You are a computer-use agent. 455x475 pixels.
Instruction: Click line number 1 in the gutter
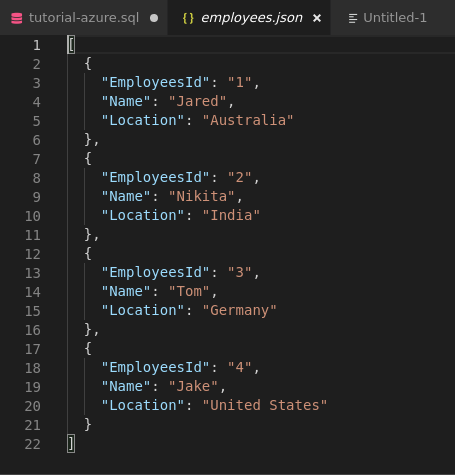point(37,45)
